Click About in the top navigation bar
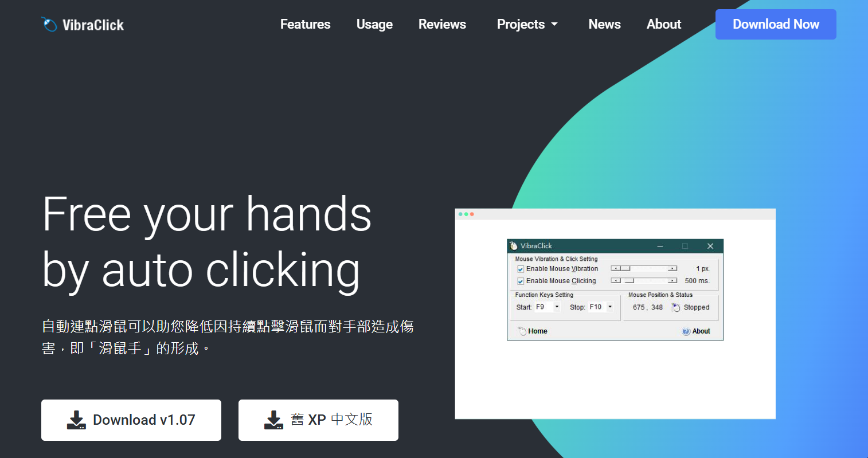868x458 pixels. pos(664,24)
